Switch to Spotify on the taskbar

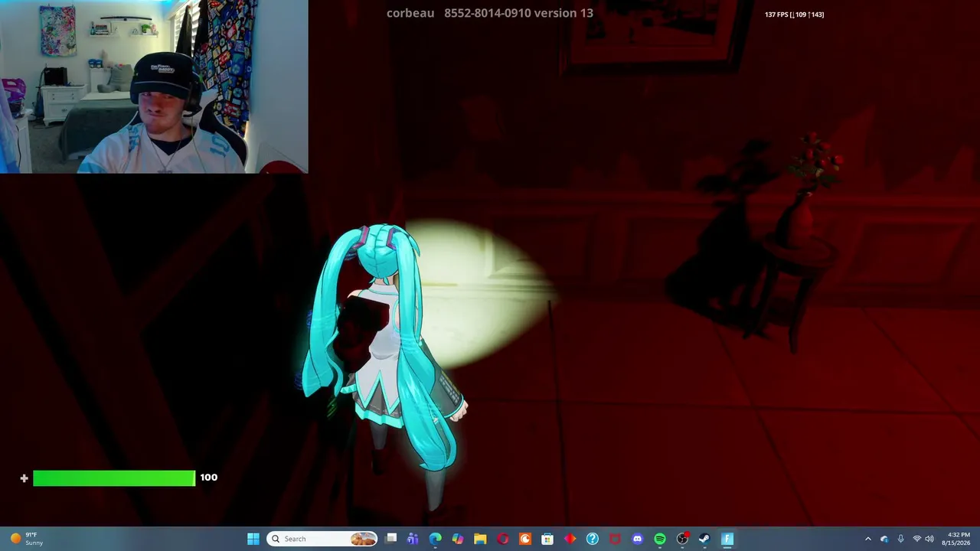click(660, 539)
